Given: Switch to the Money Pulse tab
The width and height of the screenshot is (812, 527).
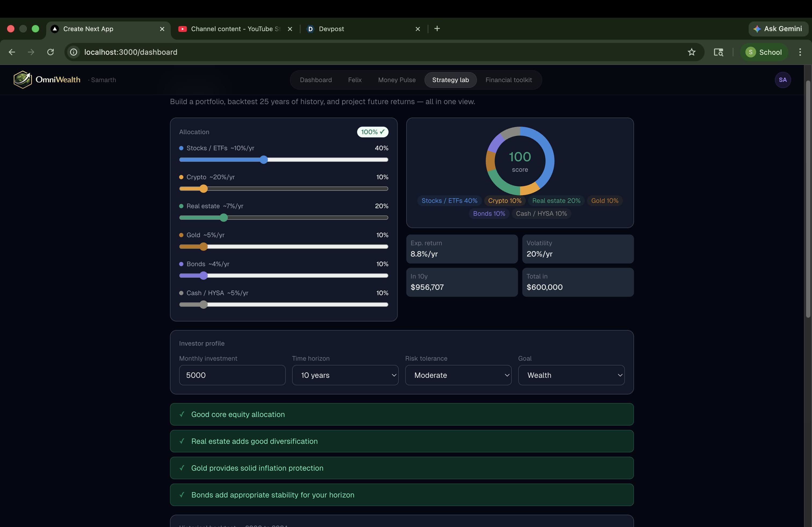Looking at the screenshot, I should pos(396,80).
